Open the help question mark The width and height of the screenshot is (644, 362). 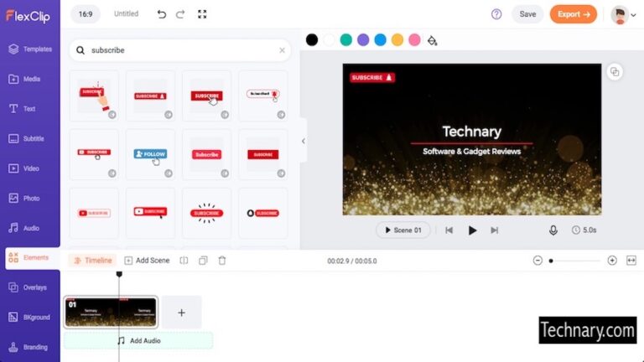pyautogui.click(x=496, y=14)
